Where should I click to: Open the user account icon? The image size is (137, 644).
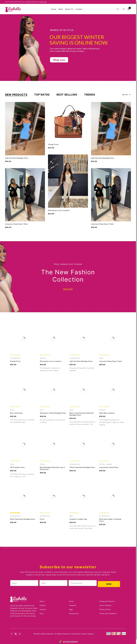pyautogui.click(x=124, y=9)
